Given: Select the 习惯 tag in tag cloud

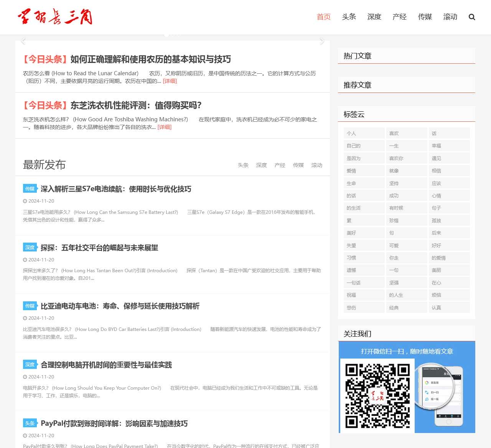Looking at the screenshot, I should 364,258.
